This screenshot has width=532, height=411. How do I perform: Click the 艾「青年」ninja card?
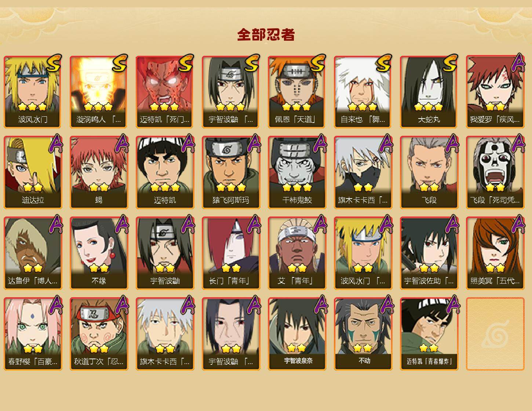click(297, 253)
